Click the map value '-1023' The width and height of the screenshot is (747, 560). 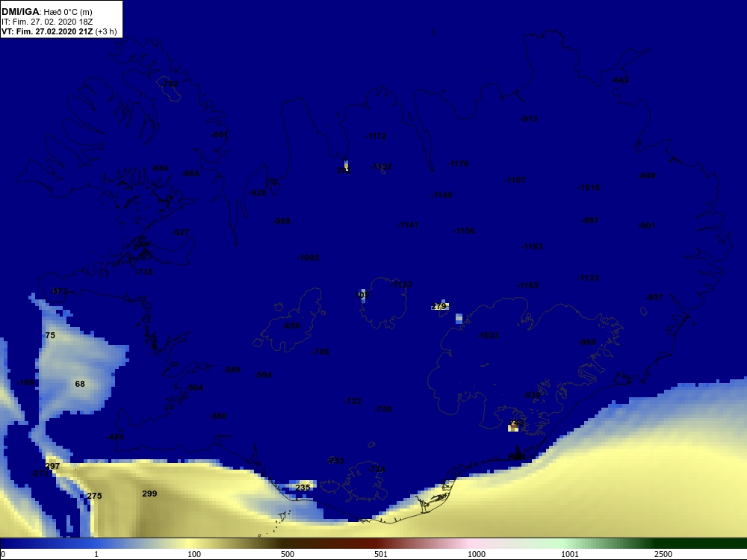click(489, 335)
